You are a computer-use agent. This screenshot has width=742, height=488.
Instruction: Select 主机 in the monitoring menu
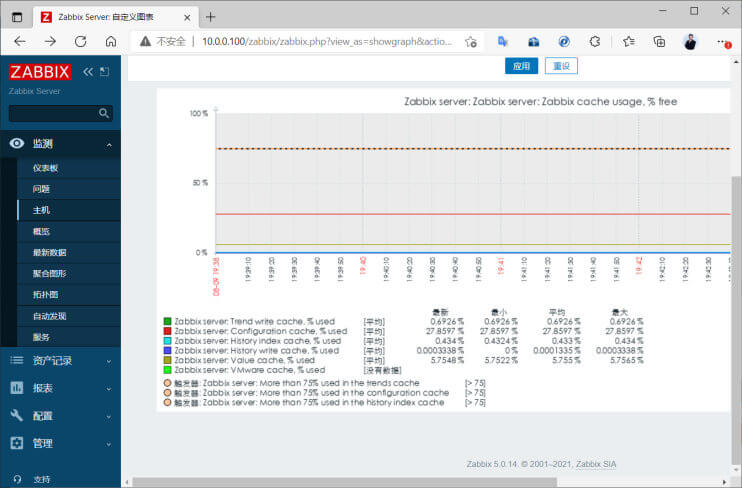[41, 210]
